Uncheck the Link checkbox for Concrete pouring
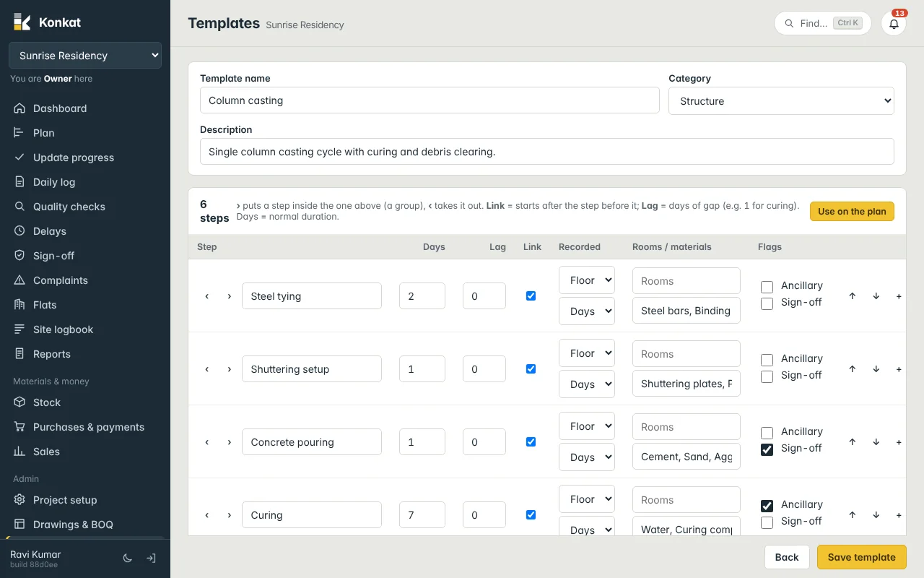 click(531, 442)
